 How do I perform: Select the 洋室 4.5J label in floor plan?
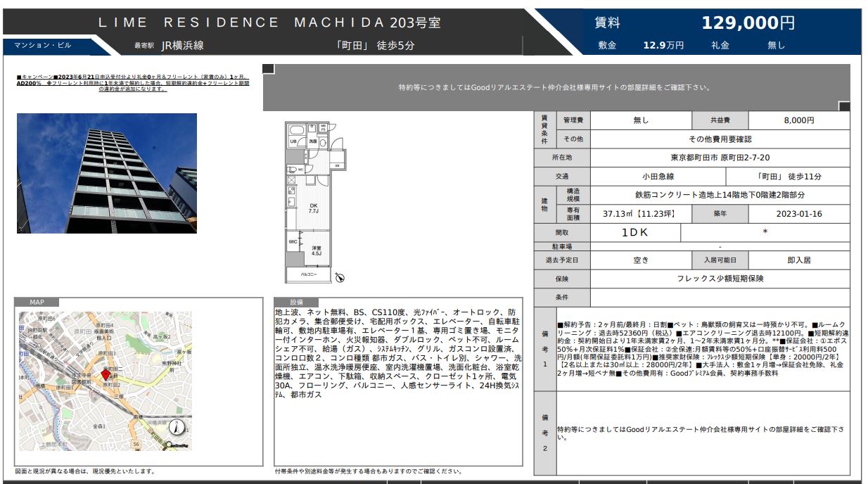pyautogui.click(x=316, y=251)
